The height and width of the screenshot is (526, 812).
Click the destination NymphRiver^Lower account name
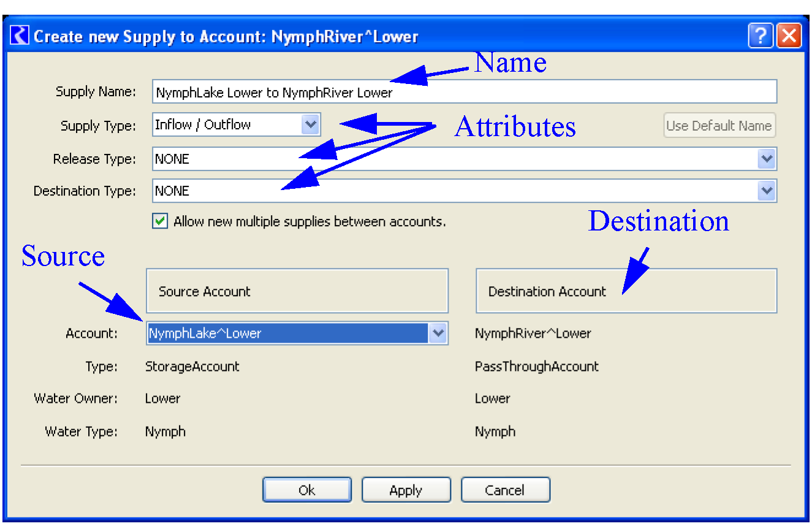tap(533, 334)
